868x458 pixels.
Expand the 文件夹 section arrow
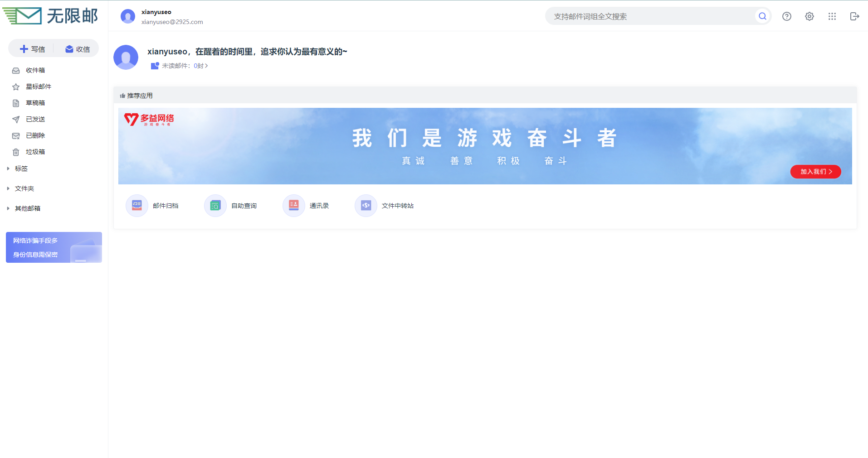[x=8, y=188]
